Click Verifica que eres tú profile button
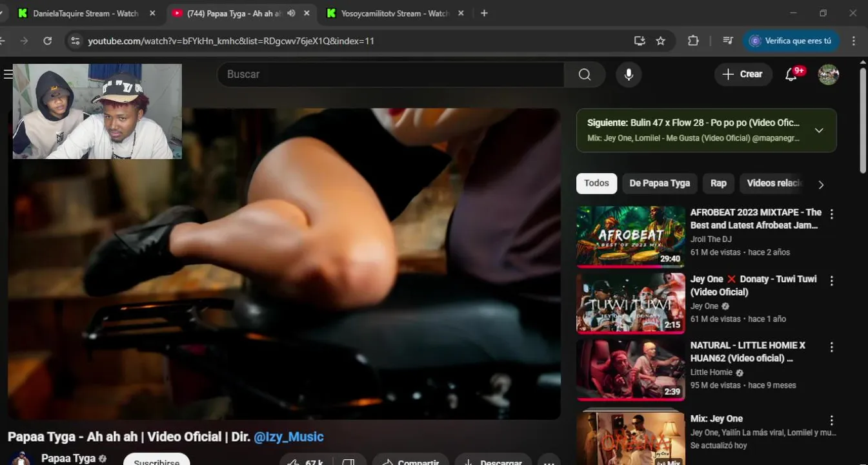 791,41
